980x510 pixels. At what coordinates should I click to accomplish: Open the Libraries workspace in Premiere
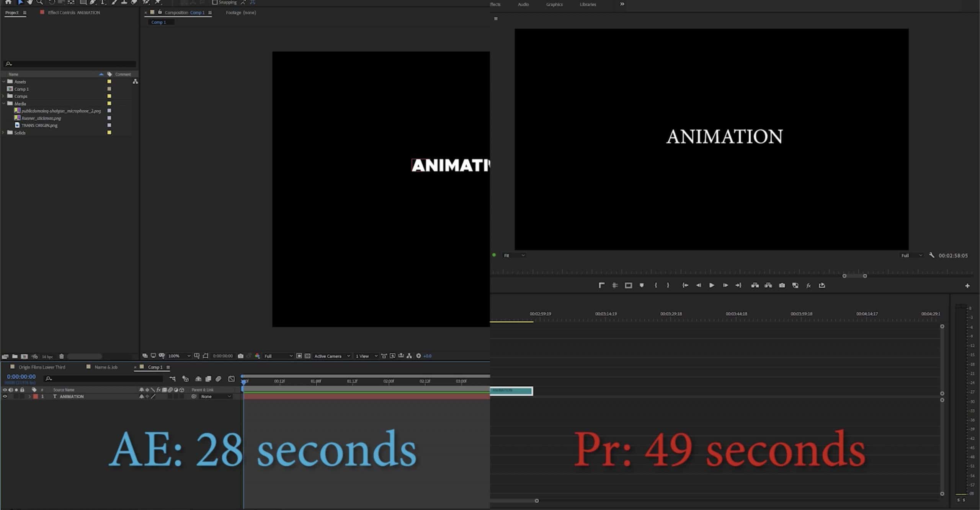click(x=588, y=4)
